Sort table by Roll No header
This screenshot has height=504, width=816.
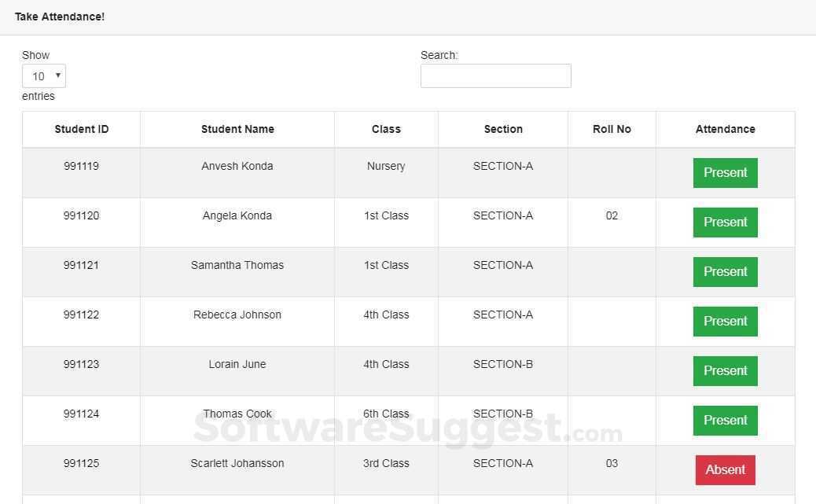point(612,129)
